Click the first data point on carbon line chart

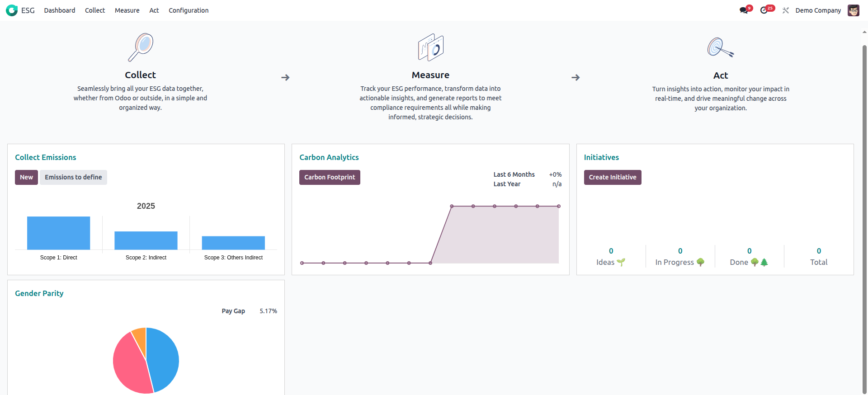click(x=302, y=263)
